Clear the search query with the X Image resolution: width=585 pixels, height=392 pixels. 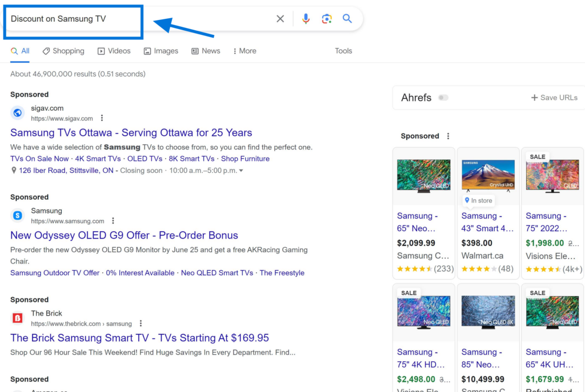280,18
